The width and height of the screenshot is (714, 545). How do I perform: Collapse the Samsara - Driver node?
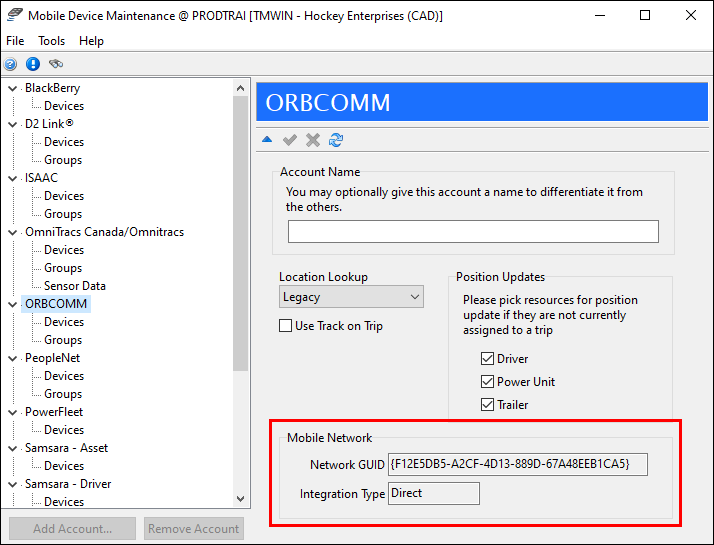pyautogui.click(x=13, y=484)
